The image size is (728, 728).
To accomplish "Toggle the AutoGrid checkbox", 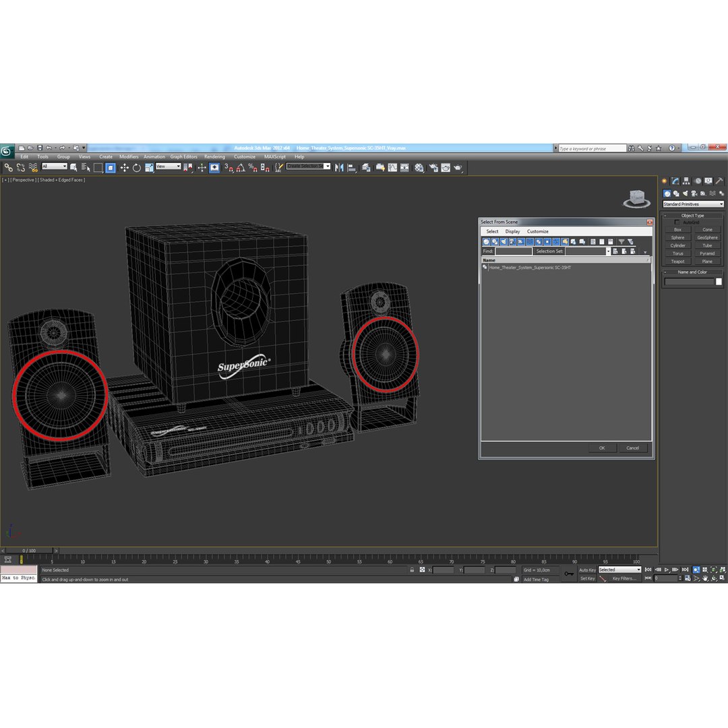I will tap(677, 222).
